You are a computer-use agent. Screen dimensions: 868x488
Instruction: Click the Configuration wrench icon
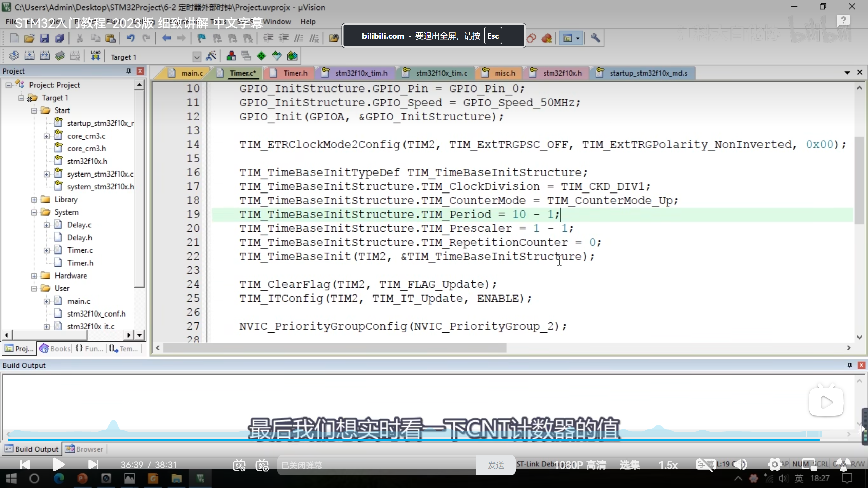(595, 38)
